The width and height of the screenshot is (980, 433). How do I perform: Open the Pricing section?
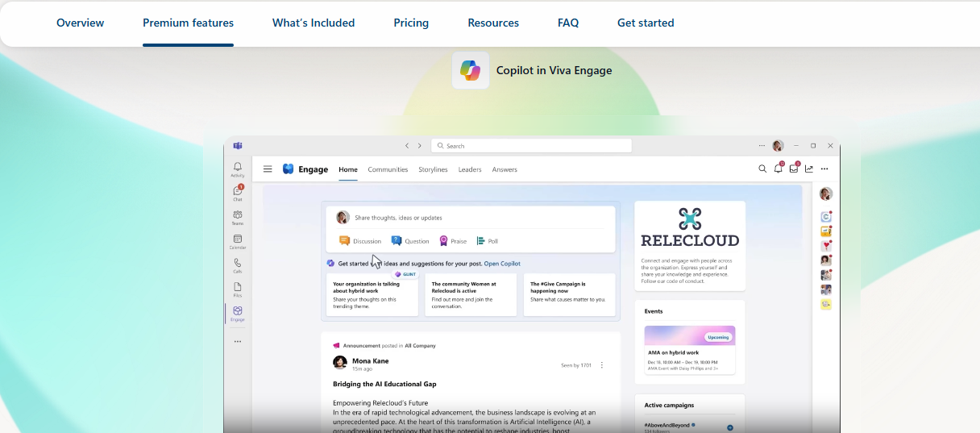[x=411, y=23]
